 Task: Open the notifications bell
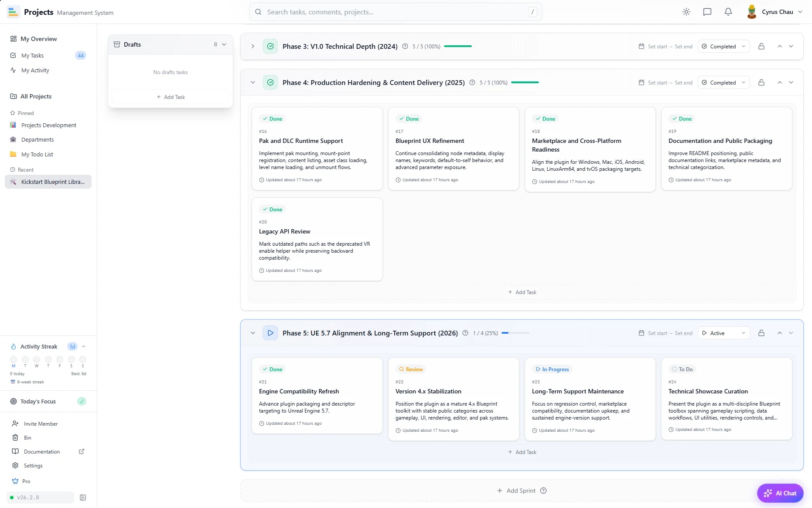[728, 12]
